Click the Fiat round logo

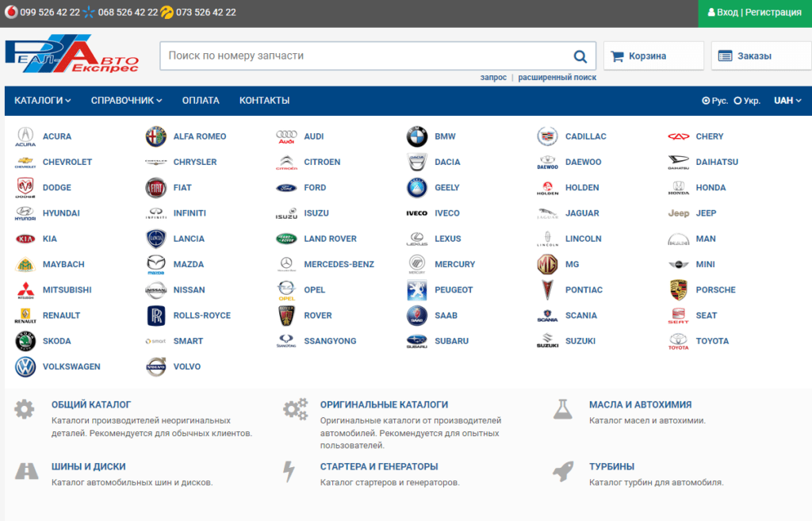pos(156,187)
